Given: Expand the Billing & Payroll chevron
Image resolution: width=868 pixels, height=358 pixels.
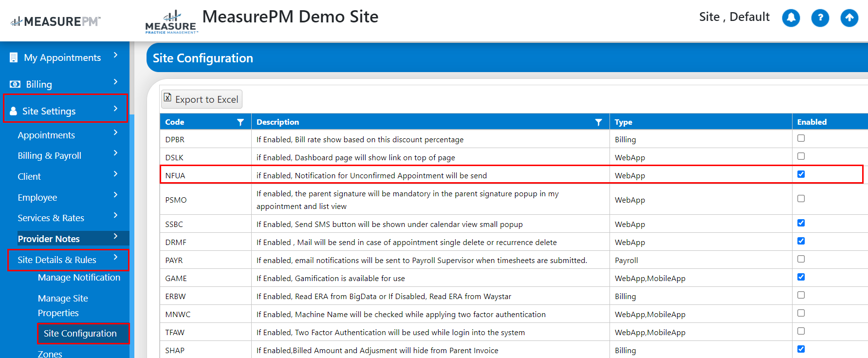Looking at the screenshot, I should tap(115, 153).
